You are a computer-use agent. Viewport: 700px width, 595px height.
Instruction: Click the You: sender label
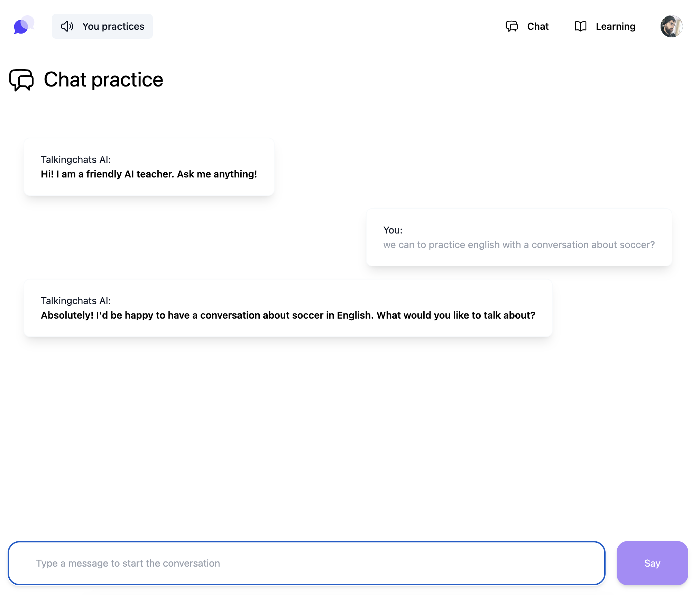[393, 230]
